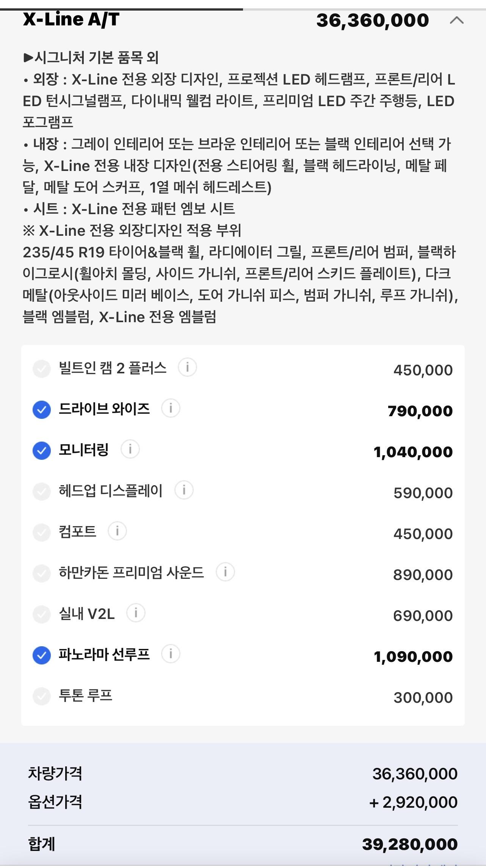Open info icon for 실내 V2L

[x=136, y=613]
